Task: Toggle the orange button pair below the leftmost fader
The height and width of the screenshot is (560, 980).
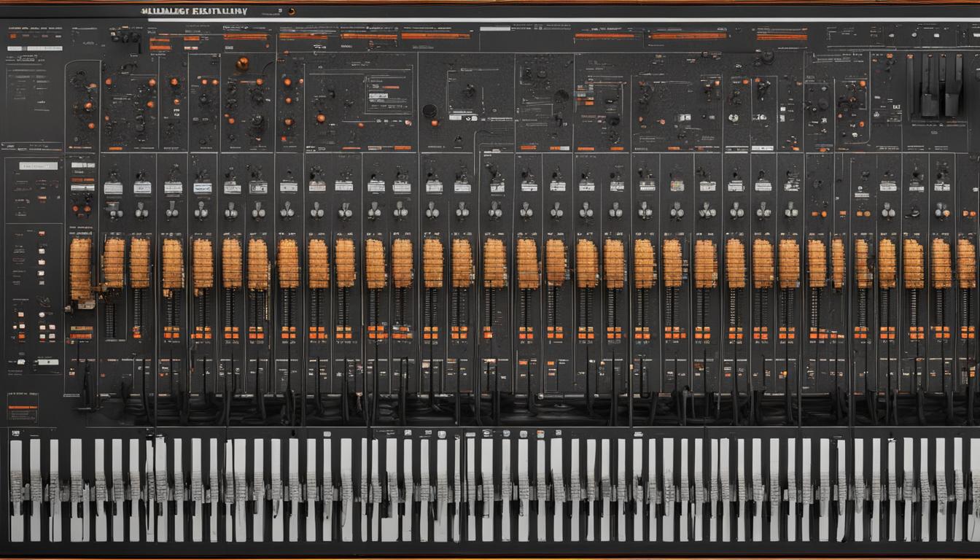Action: [81, 332]
